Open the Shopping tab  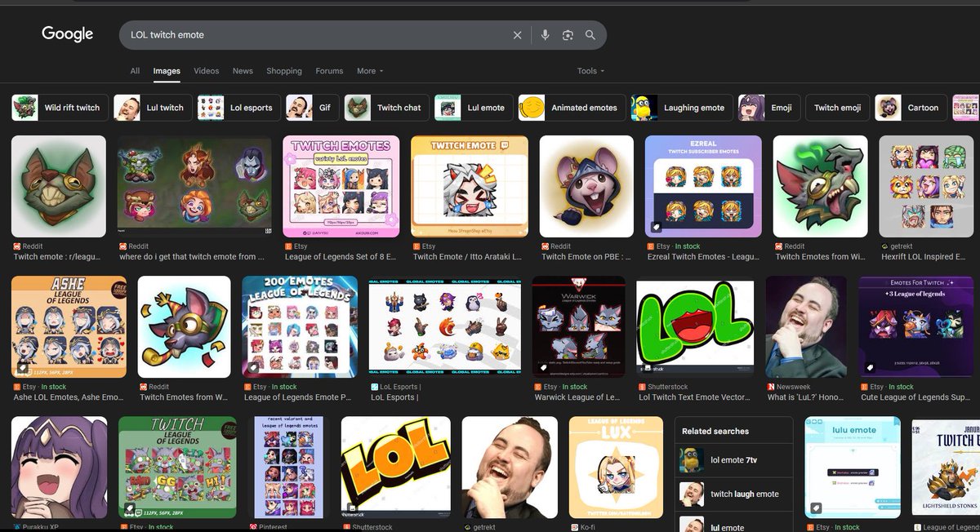point(284,71)
